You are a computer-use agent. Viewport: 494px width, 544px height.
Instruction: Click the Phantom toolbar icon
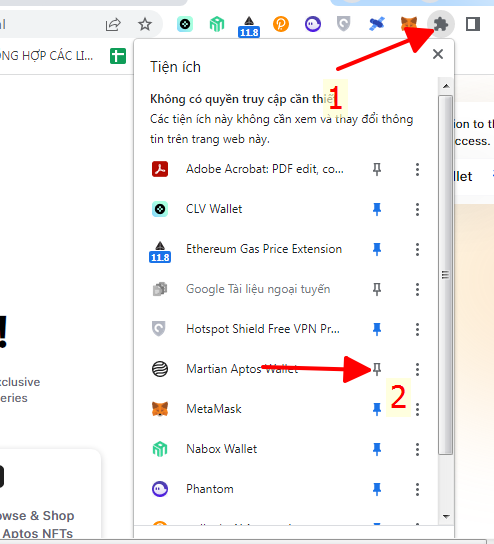313,24
